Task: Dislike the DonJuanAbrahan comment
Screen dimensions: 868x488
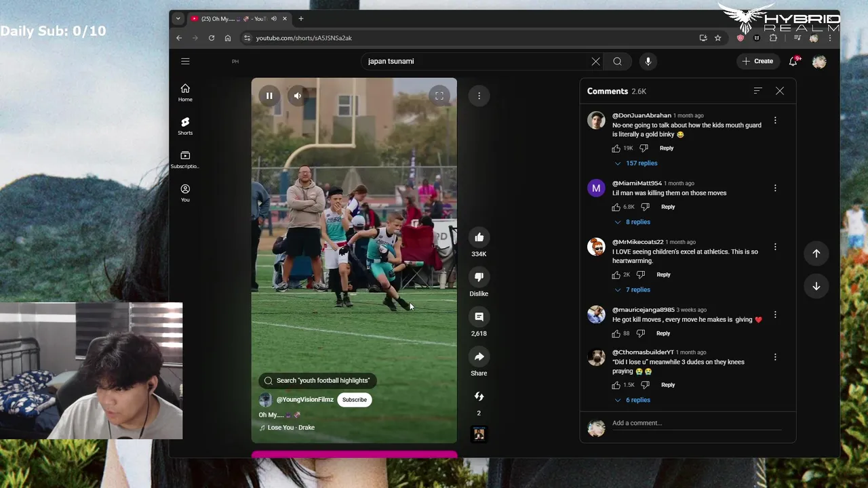Action: click(x=644, y=148)
